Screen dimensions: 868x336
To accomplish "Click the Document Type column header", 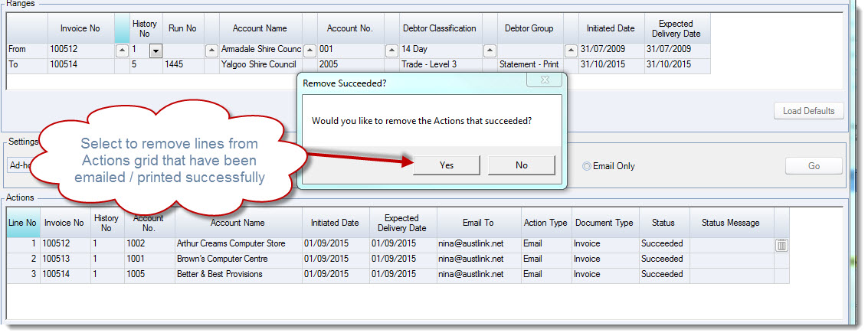I will pyautogui.click(x=605, y=223).
